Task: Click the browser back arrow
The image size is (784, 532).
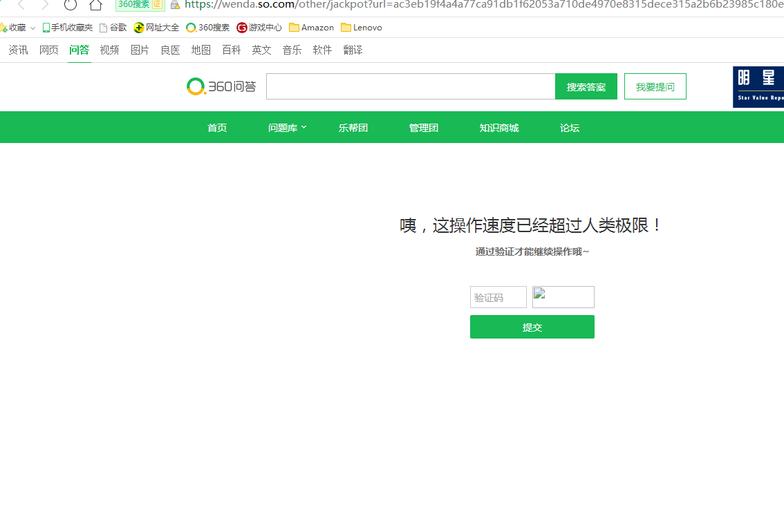Action: 21,5
